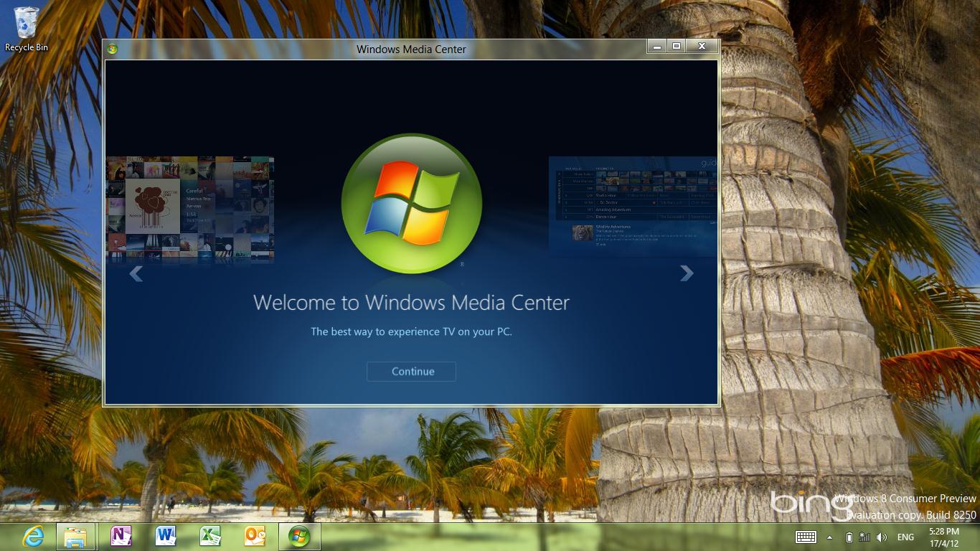This screenshot has height=551, width=980.
Task: Launch Excel from the taskbar
Action: click(x=210, y=537)
